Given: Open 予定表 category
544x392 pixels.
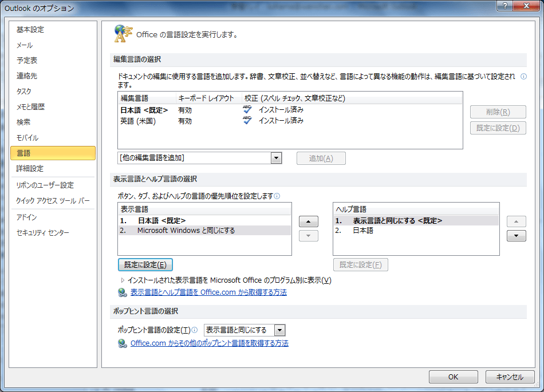Looking at the screenshot, I should pyautogui.click(x=53, y=60).
